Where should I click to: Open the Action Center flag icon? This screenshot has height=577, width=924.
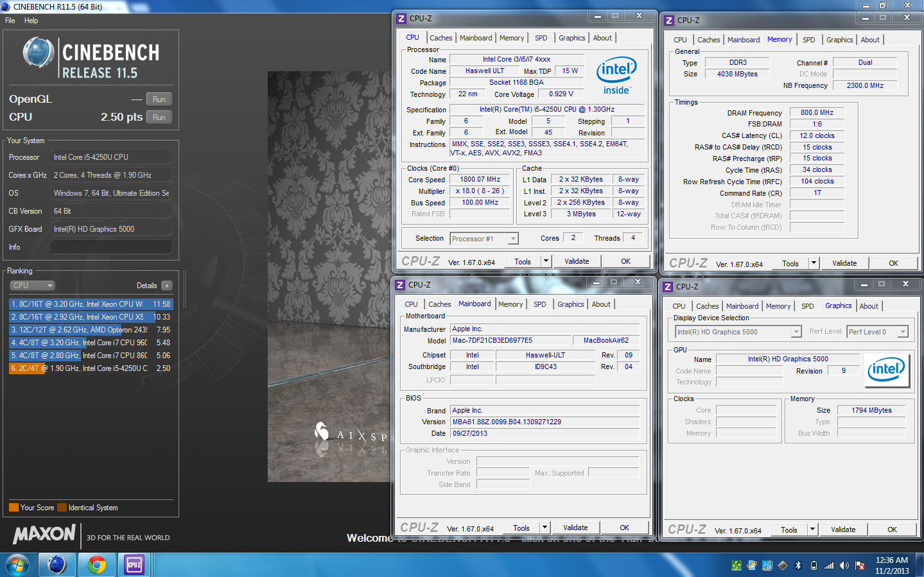pyautogui.click(x=860, y=565)
